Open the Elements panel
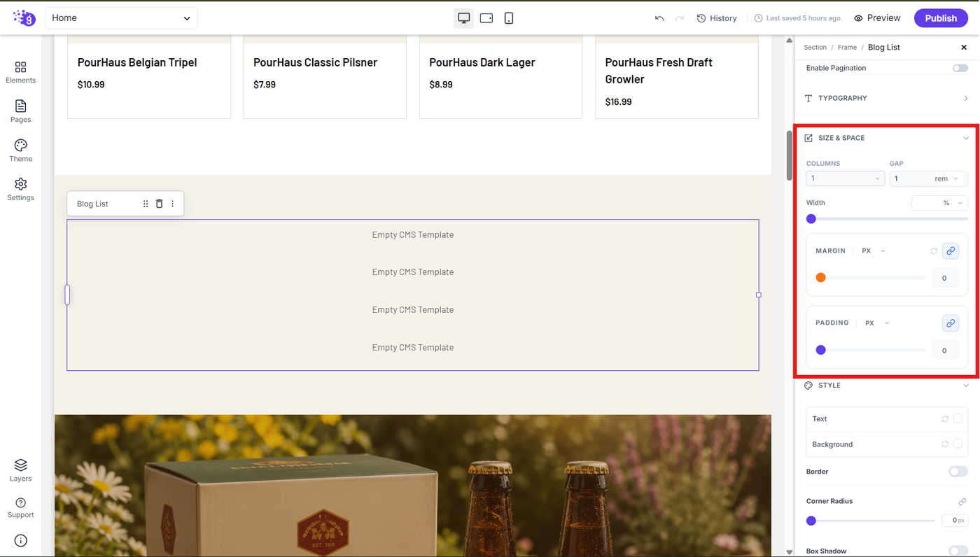Screen dimensions: 980x557 [20, 71]
